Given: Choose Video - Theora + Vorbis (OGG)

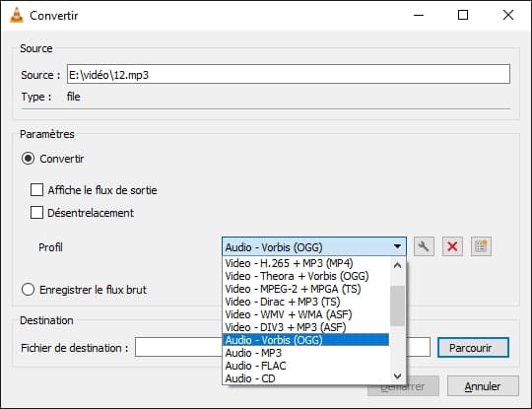Looking at the screenshot, I should pyautogui.click(x=305, y=276).
